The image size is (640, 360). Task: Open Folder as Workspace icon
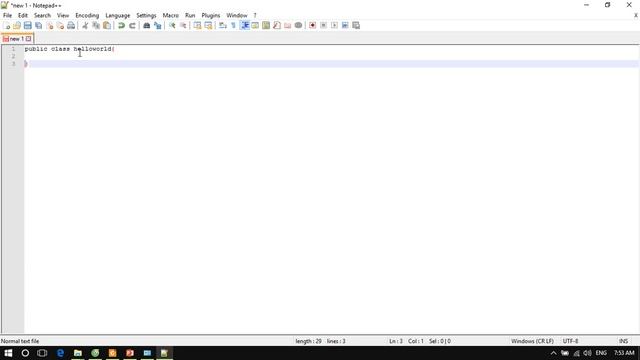(288, 25)
